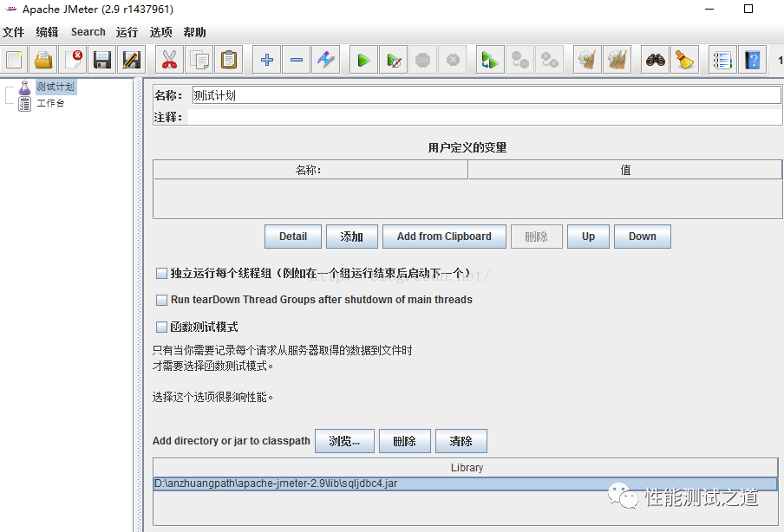This screenshot has height=532, width=784.
Task: Click the Copy toolbar icon
Action: click(199, 60)
